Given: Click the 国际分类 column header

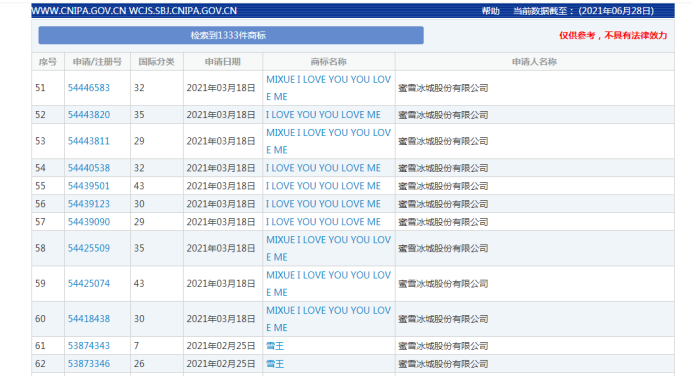Looking at the screenshot, I should click(x=156, y=62).
